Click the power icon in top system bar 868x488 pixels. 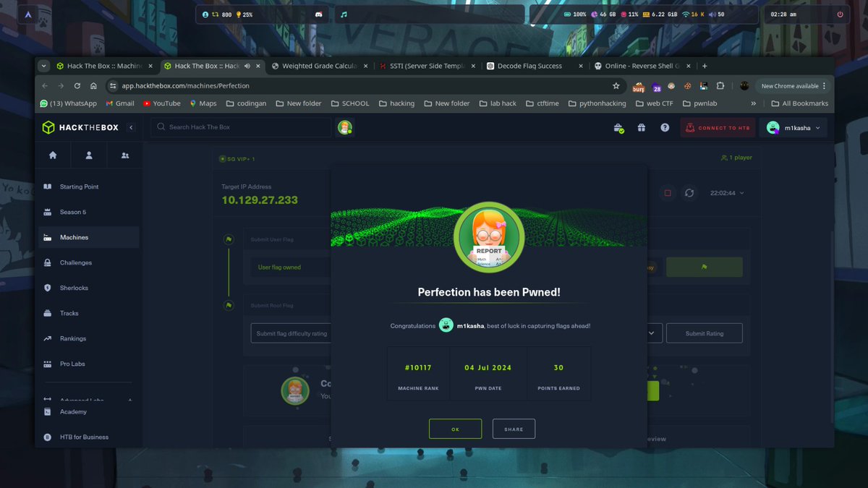pos(840,14)
